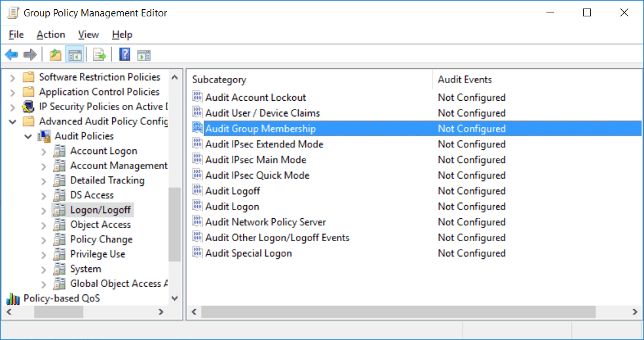This screenshot has height=340, width=644.
Task: Click Not Configured for Audit Logon
Action: tap(472, 206)
